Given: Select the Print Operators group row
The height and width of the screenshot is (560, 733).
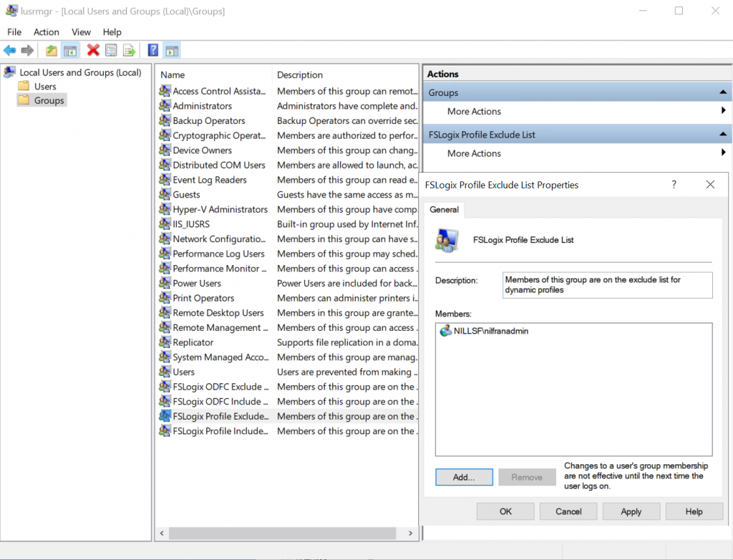Looking at the screenshot, I should point(288,298).
